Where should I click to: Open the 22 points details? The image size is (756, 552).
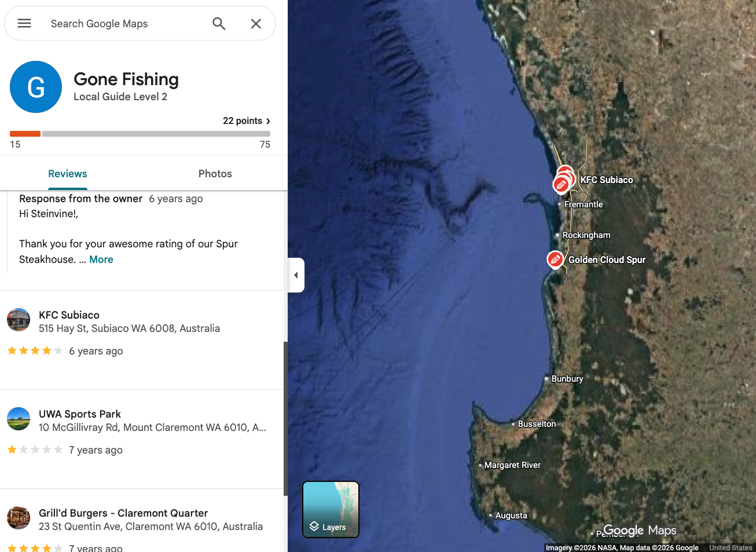pos(247,120)
